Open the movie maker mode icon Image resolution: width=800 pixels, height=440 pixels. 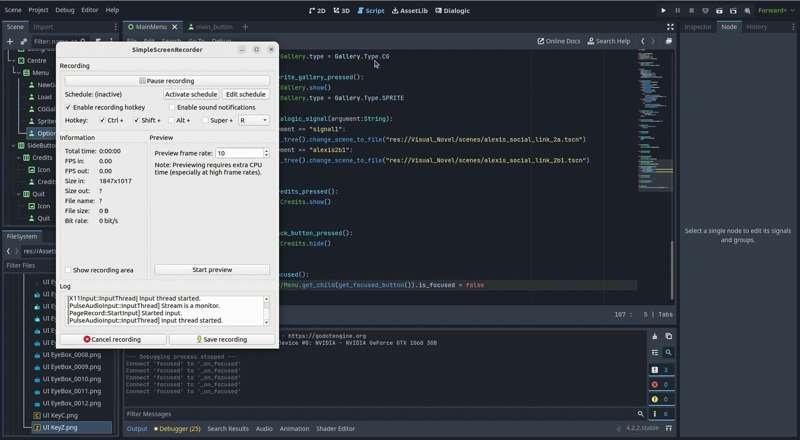(747, 11)
